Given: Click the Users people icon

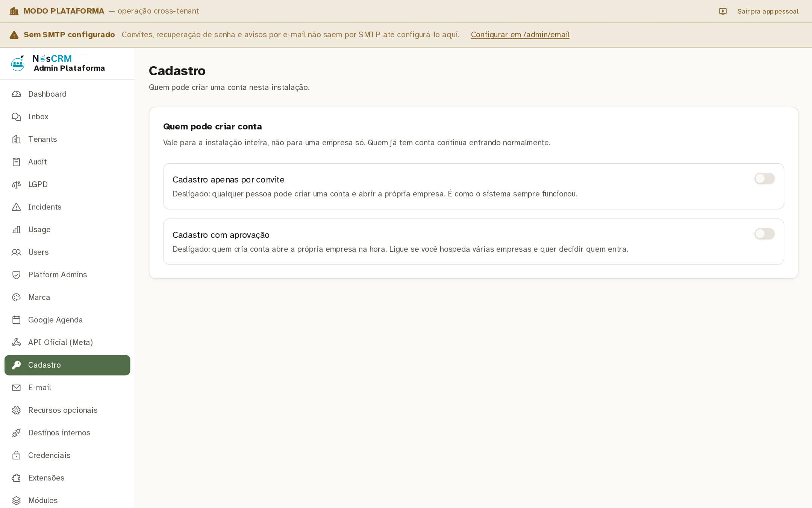Looking at the screenshot, I should pos(16,252).
